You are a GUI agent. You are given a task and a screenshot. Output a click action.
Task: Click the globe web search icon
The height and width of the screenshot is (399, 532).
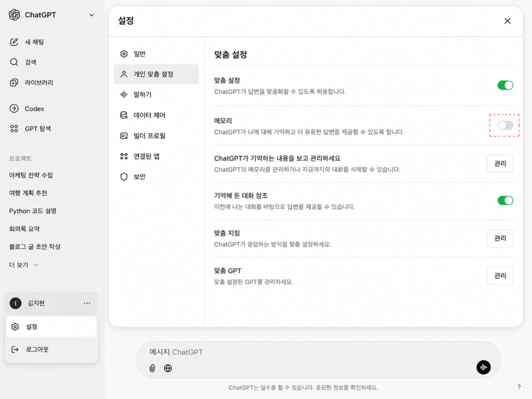pos(168,368)
